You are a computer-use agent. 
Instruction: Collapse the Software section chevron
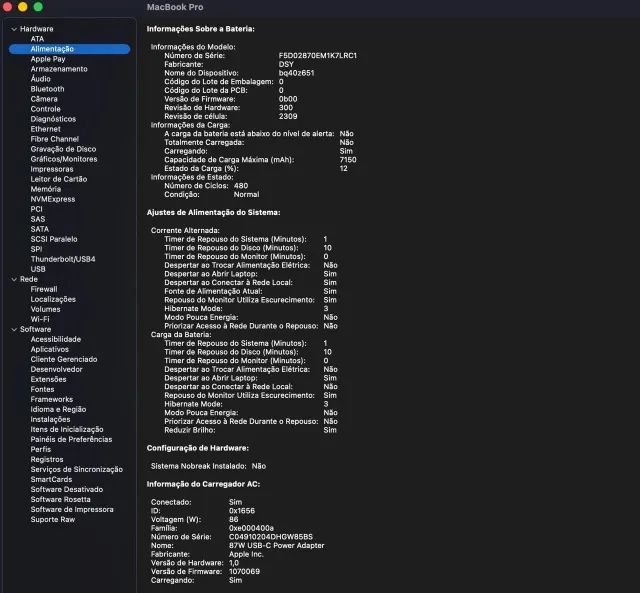(x=14, y=329)
